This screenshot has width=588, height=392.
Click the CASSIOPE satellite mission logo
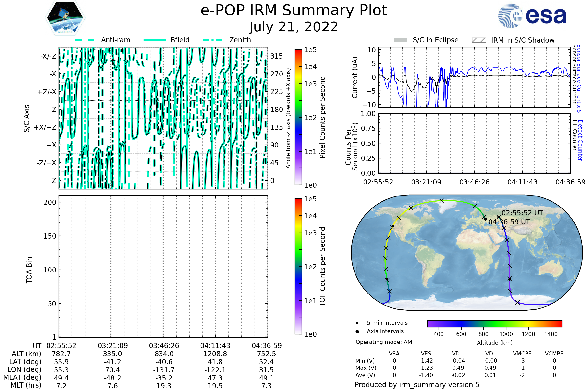(65, 18)
